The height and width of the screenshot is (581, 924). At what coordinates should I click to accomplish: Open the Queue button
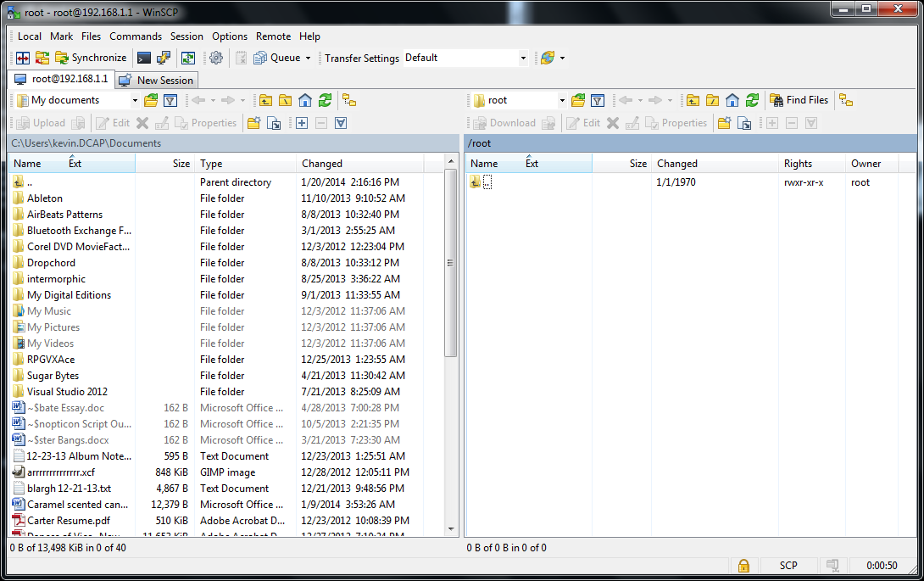tap(277, 58)
